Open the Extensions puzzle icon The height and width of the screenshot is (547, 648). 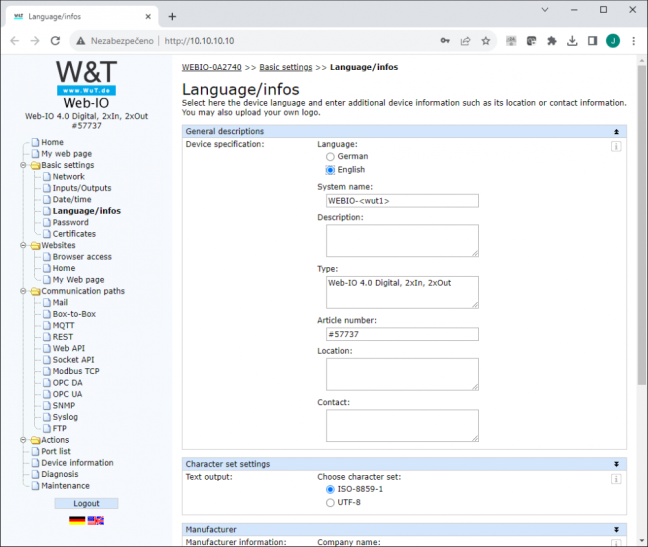click(x=552, y=41)
